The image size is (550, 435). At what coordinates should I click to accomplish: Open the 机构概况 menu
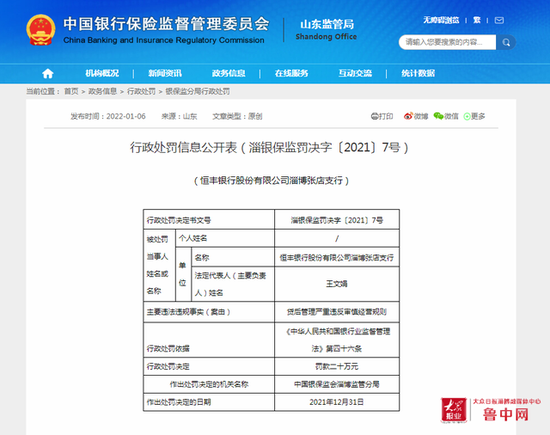tap(102, 73)
